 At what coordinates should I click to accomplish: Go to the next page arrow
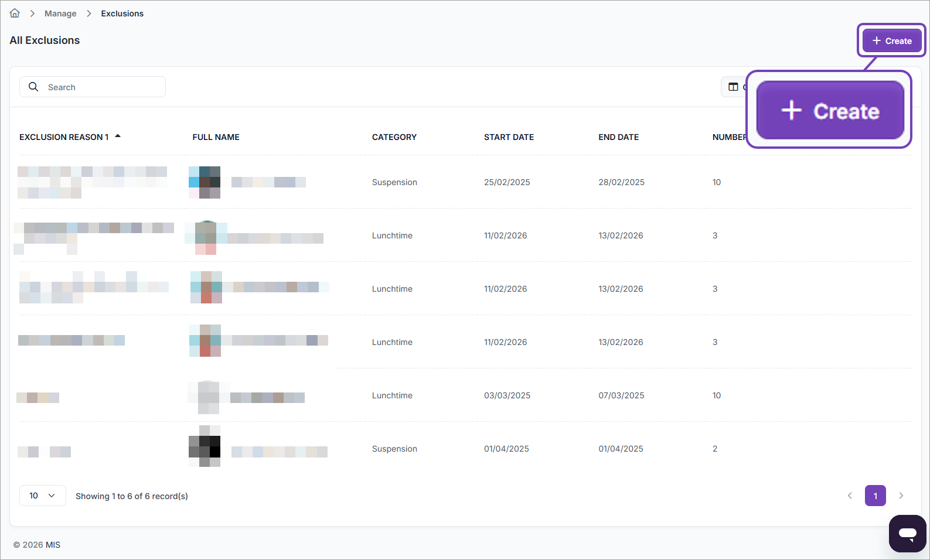(901, 496)
